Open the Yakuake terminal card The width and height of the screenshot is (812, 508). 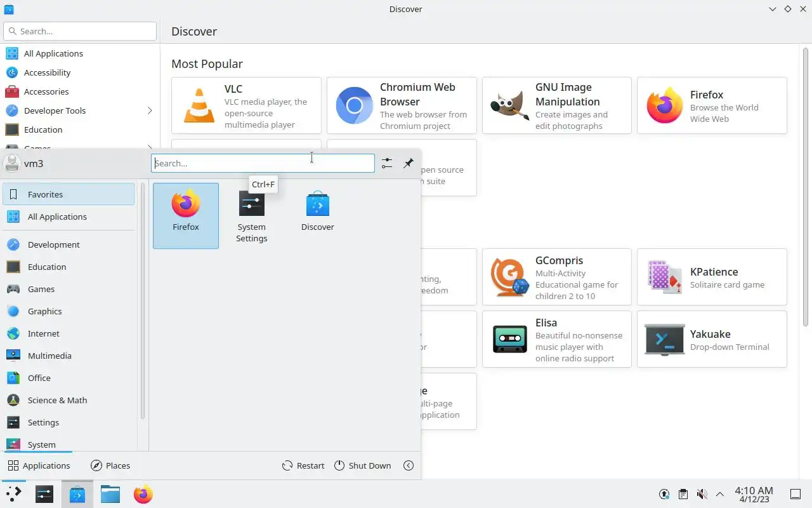(712, 339)
